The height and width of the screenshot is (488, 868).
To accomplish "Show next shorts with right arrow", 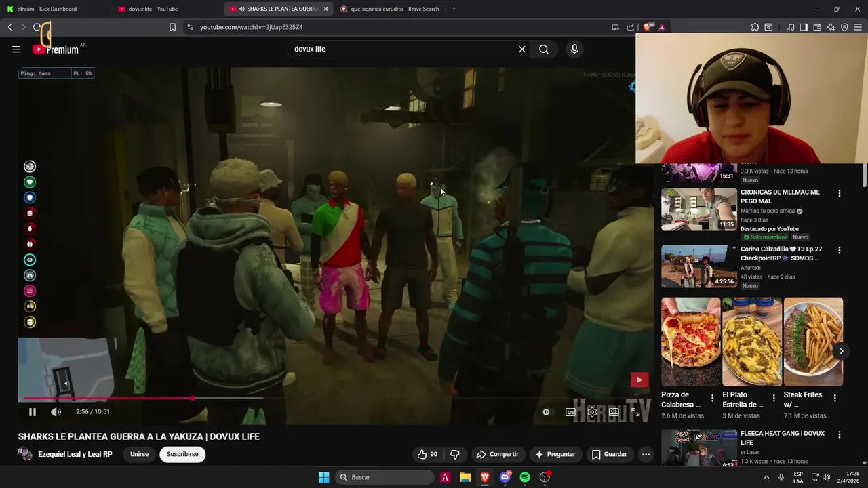I will tap(841, 351).
